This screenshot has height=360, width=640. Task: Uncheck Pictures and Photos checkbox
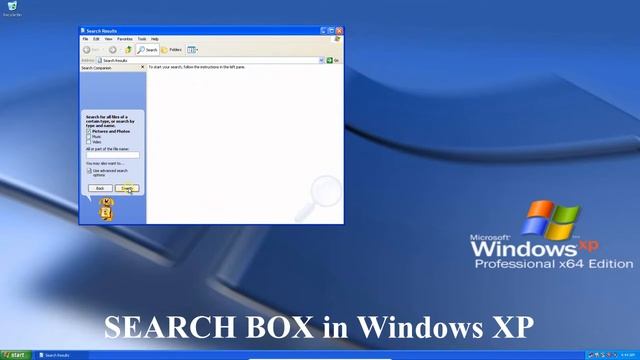[89, 131]
